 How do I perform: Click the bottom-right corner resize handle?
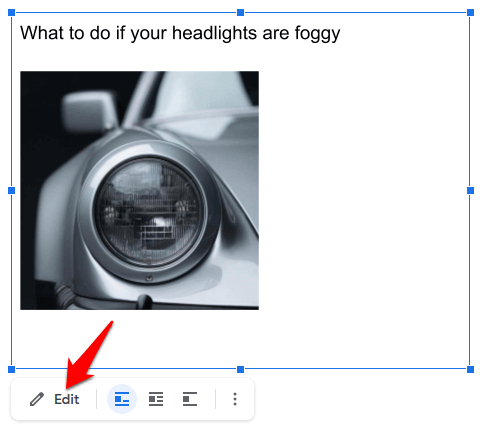[470, 369]
